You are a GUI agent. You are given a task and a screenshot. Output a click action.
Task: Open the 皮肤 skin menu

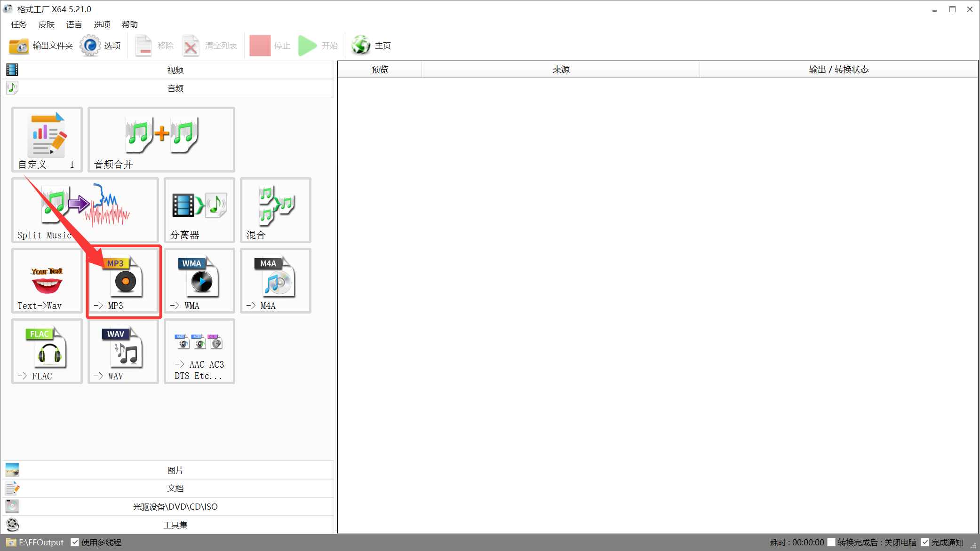tap(47, 24)
